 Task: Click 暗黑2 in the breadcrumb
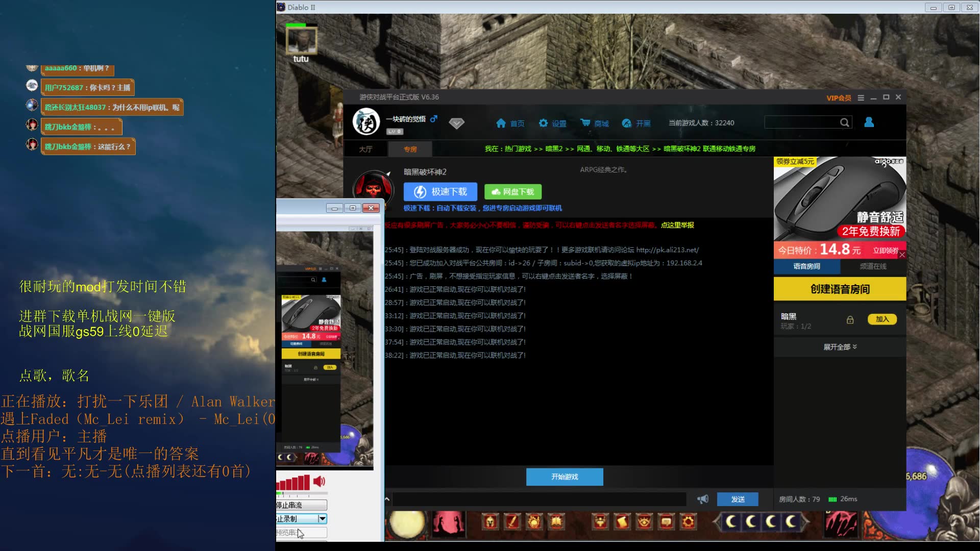pos(554,149)
